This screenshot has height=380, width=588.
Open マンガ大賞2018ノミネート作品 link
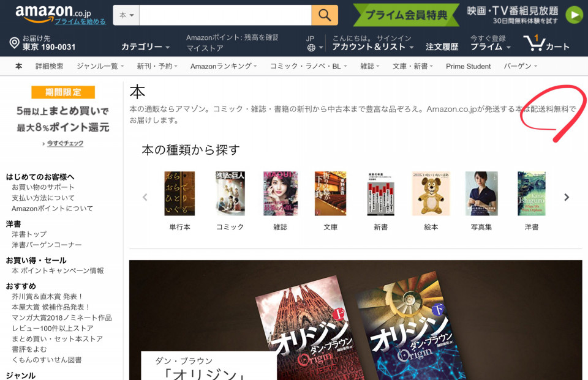62,318
